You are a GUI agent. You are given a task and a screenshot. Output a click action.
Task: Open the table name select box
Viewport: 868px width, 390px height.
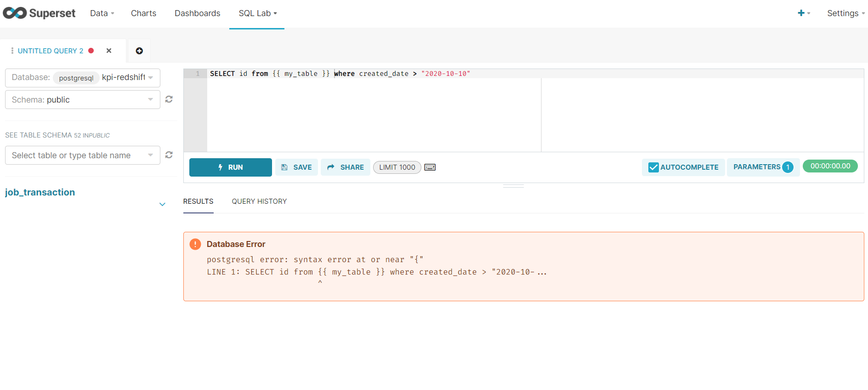pos(83,155)
